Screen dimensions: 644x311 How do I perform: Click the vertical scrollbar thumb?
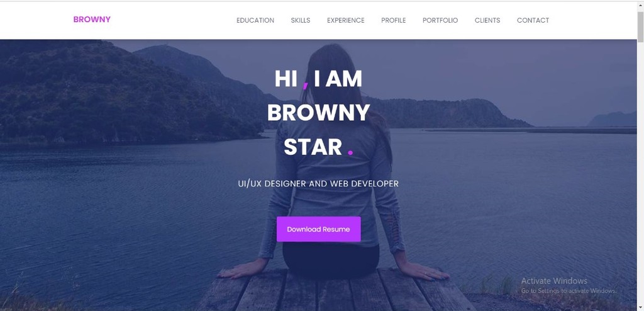click(x=640, y=26)
